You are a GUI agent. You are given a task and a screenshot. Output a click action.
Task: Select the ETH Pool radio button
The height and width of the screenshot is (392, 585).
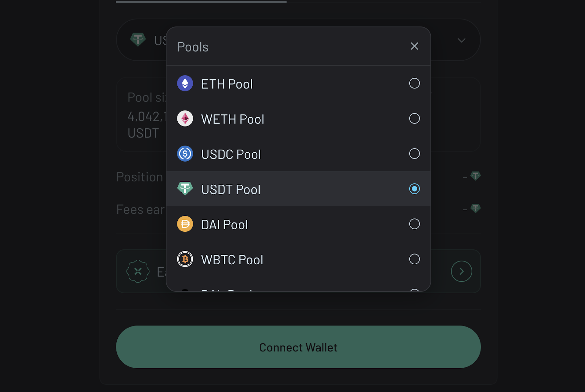pyautogui.click(x=414, y=83)
